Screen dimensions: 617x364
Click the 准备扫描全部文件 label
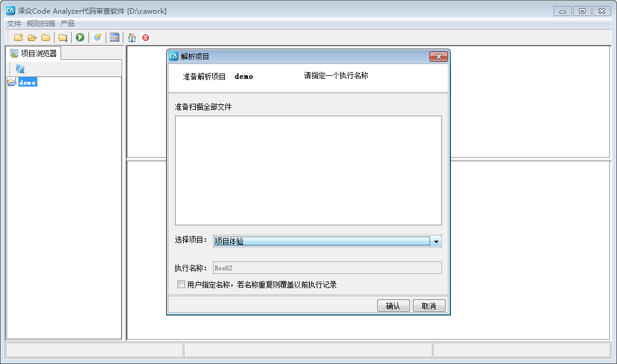203,107
